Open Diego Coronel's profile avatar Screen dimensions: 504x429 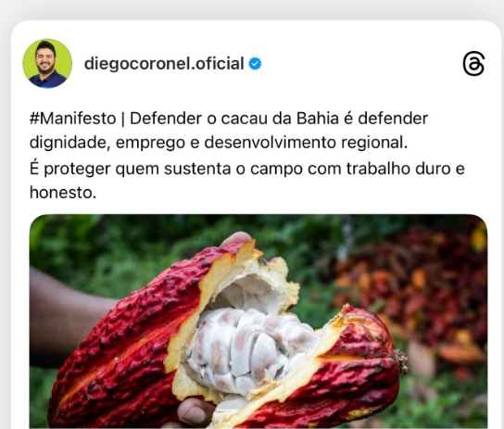(x=47, y=64)
